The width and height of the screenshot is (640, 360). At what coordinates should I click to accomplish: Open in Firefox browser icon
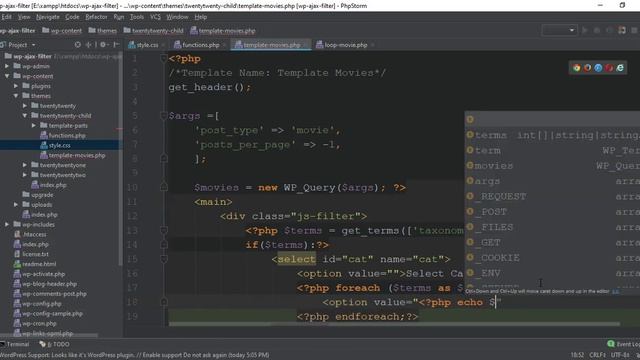point(587,68)
